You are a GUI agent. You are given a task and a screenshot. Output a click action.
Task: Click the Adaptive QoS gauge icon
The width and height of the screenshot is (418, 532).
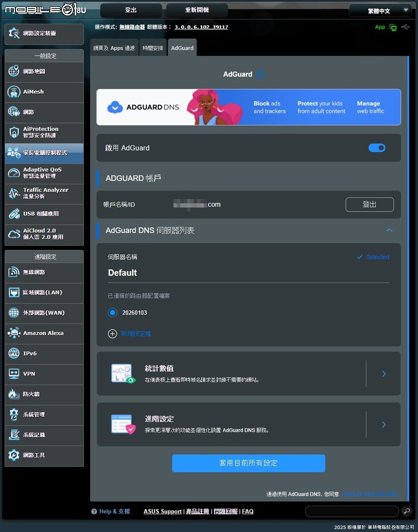[x=14, y=173]
